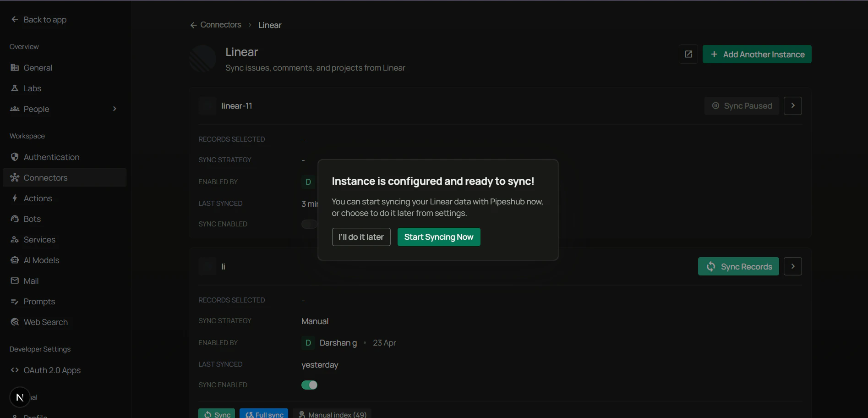Open Authentication settings

click(x=65, y=157)
